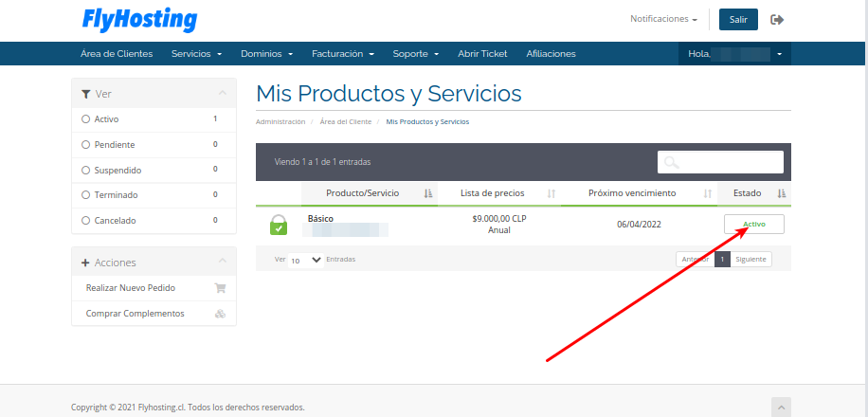Viewport: 868px width, 417px height.
Task: Open the Soporte menu dropdown
Action: click(x=416, y=54)
